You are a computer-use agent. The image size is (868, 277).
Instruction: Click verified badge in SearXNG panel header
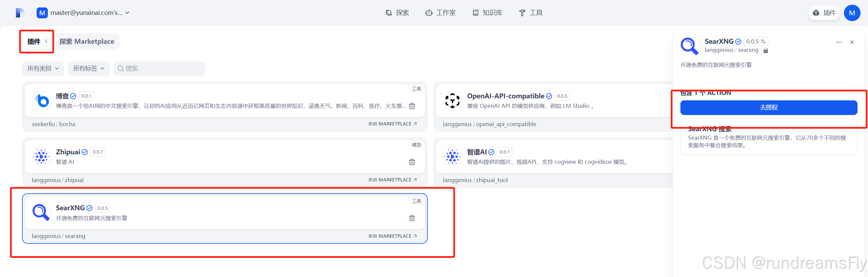pyautogui.click(x=738, y=42)
